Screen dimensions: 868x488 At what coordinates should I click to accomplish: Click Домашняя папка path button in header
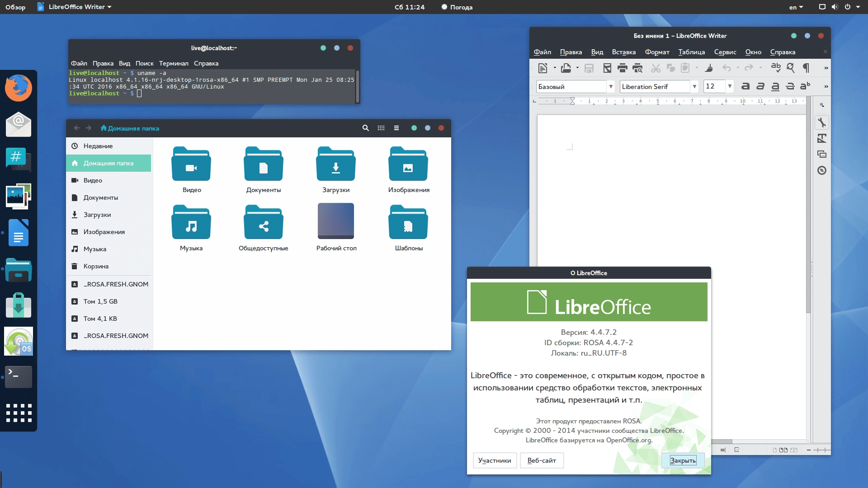point(130,128)
